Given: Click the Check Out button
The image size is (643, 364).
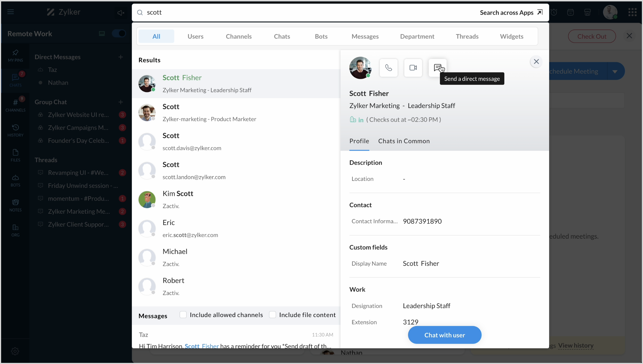Looking at the screenshot, I should point(592,36).
